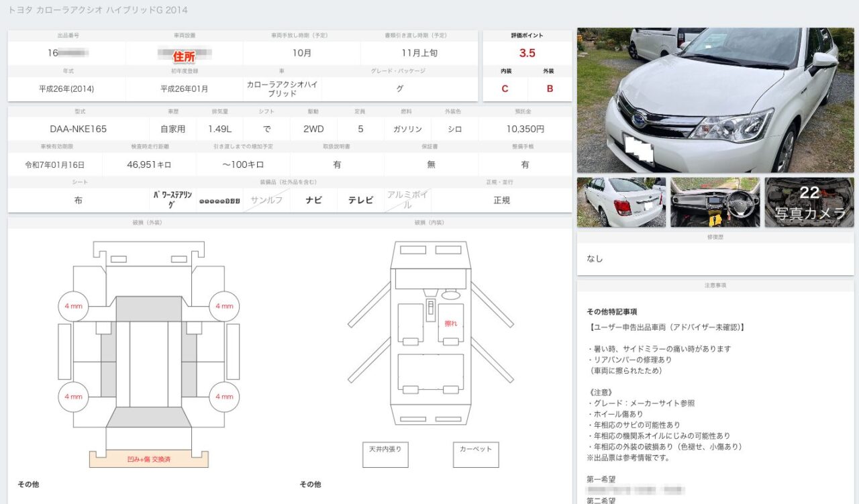The height and width of the screenshot is (504, 859).
Task: Click the 10,350円 deposit amount
Action: (x=525, y=129)
